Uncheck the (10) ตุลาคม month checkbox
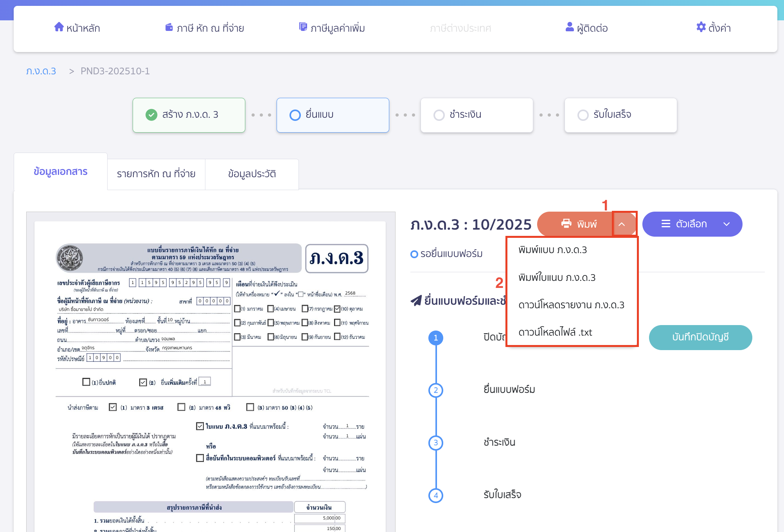Viewport: 784px width, 532px height. [x=338, y=309]
